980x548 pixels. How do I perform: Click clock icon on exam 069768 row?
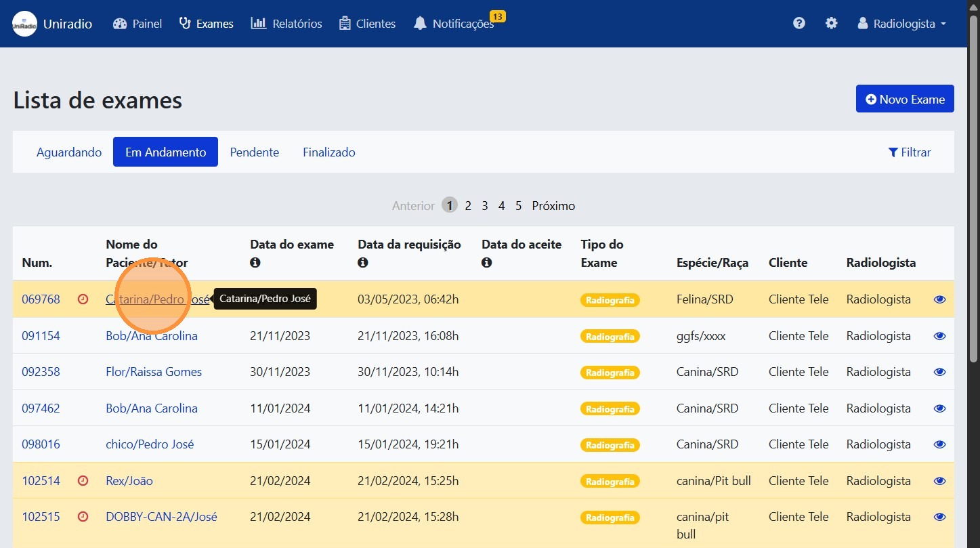tap(83, 299)
